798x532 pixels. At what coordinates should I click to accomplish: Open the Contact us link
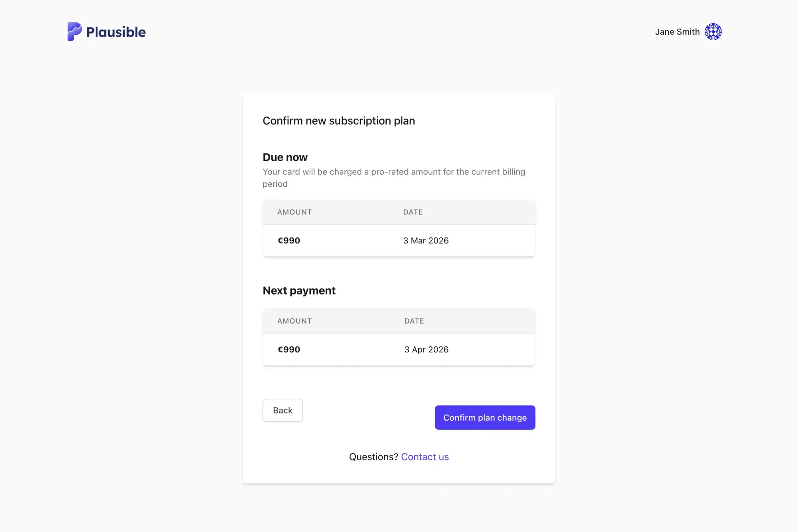pos(425,457)
